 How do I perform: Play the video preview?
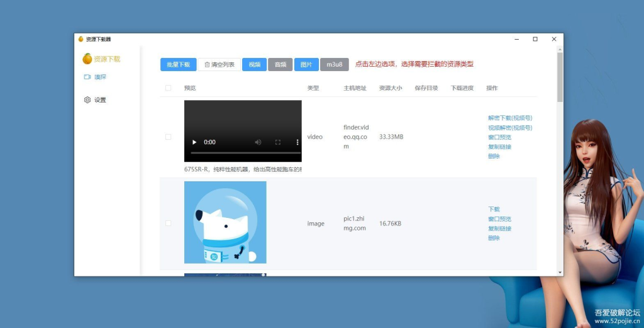click(194, 142)
